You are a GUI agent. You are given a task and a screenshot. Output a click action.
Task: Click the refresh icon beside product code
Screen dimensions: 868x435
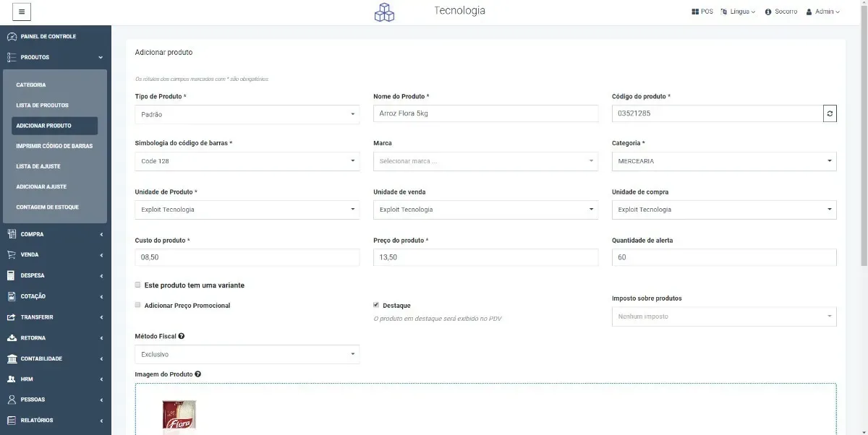click(x=830, y=113)
